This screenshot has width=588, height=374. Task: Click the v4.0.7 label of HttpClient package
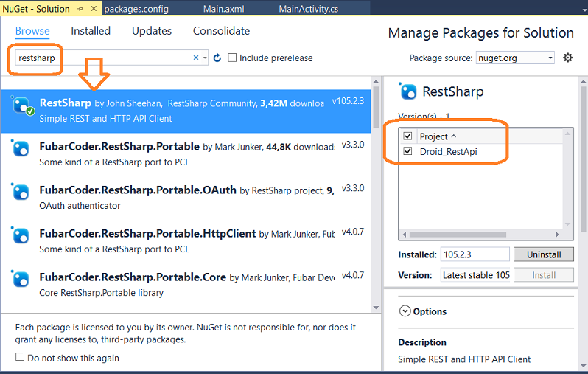click(352, 232)
